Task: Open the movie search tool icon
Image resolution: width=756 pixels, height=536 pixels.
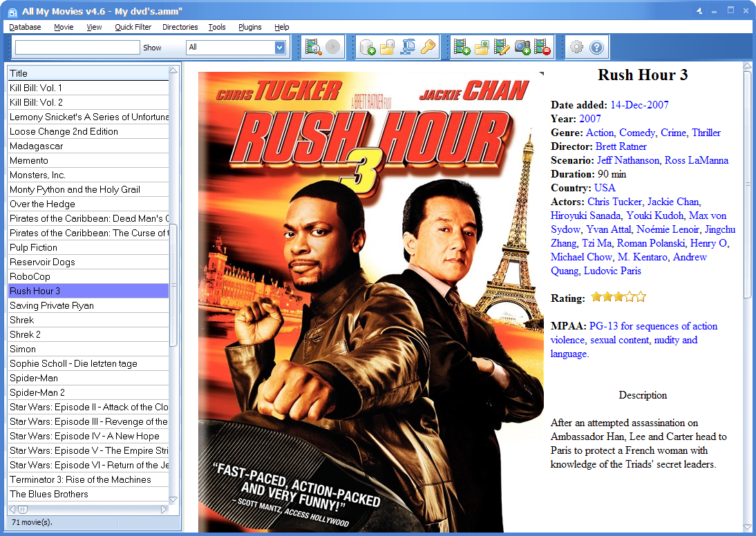Action: pyautogui.click(x=314, y=47)
